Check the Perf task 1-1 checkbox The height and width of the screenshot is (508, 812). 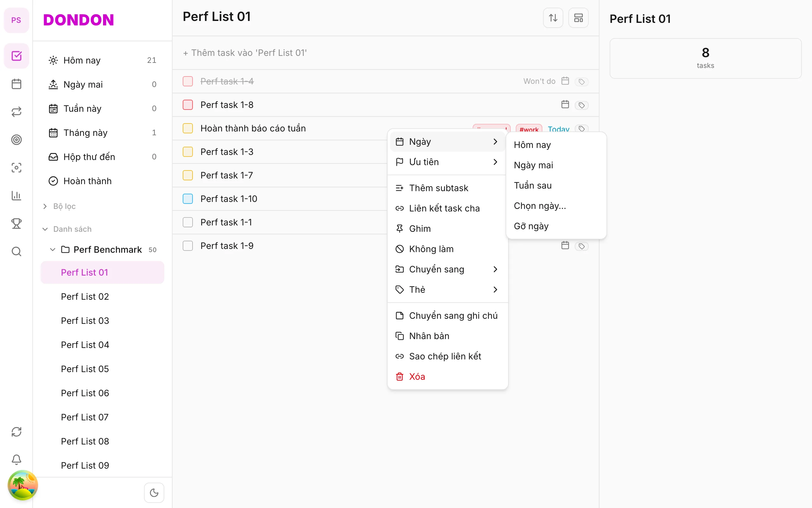pos(187,223)
